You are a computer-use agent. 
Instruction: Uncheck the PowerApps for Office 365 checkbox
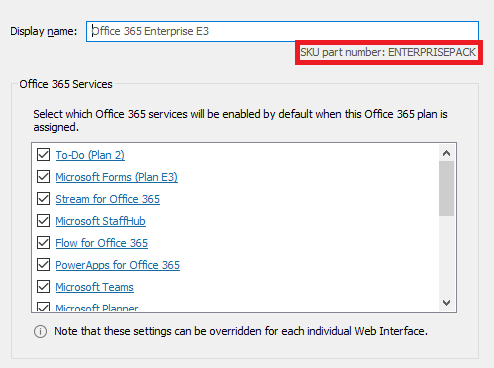coord(43,265)
